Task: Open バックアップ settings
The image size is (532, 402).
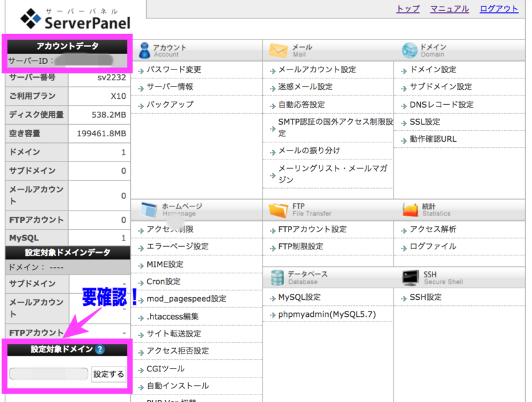Action: click(170, 104)
